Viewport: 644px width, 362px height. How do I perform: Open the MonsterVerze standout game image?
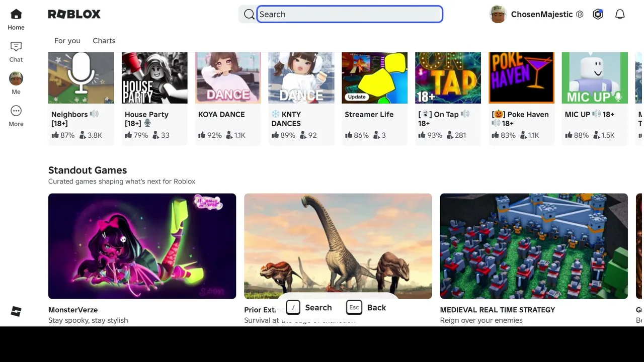pos(142,246)
